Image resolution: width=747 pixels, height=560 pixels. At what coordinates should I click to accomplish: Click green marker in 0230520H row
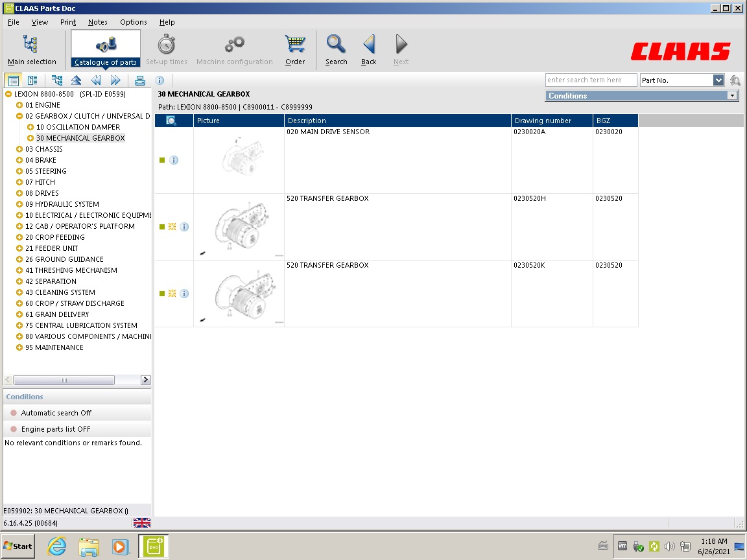(x=162, y=227)
